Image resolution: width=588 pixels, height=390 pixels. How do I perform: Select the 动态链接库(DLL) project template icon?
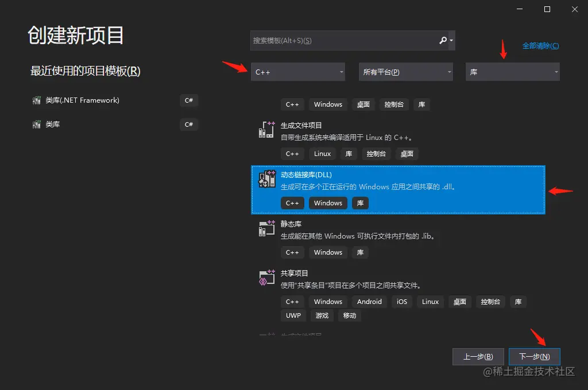pos(266,178)
